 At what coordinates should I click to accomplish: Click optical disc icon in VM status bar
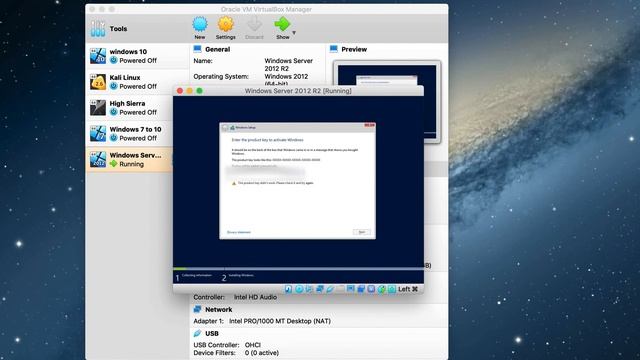(299, 289)
